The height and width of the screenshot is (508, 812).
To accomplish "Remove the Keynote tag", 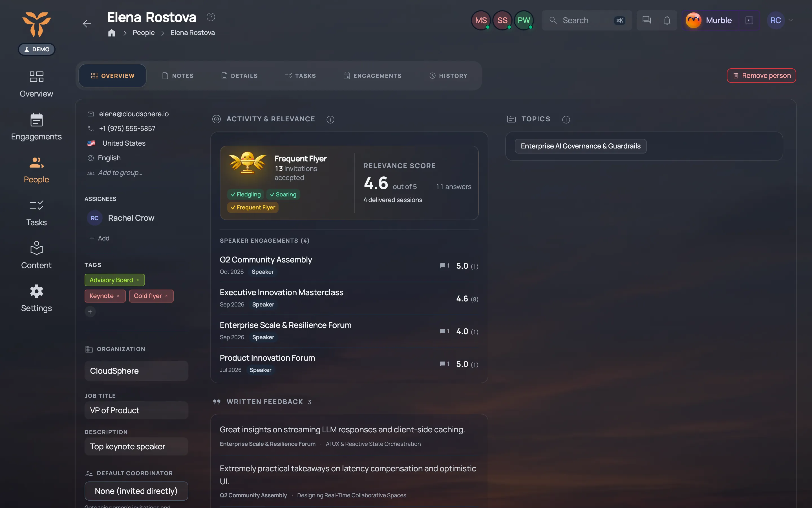I will coord(118,296).
